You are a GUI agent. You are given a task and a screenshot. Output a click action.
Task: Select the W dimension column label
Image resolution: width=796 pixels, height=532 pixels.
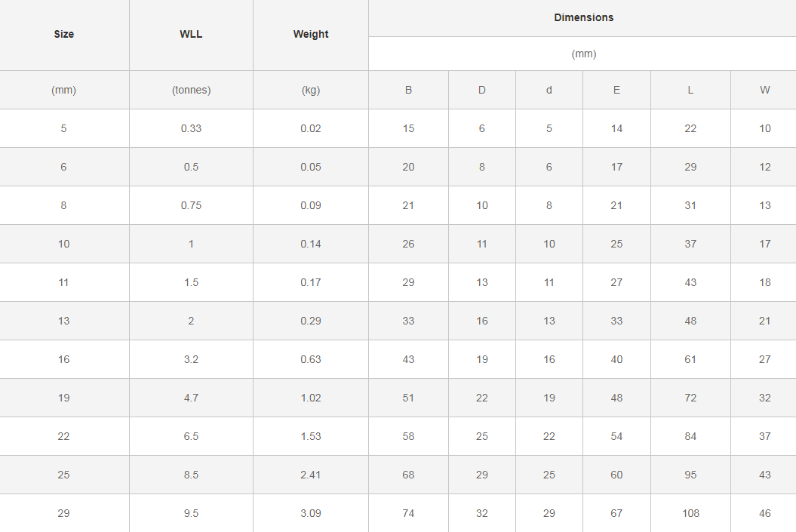(765, 90)
